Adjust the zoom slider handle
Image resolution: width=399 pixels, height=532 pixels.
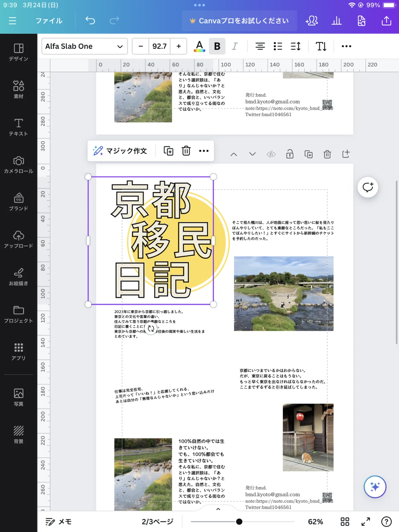pos(239,522)
